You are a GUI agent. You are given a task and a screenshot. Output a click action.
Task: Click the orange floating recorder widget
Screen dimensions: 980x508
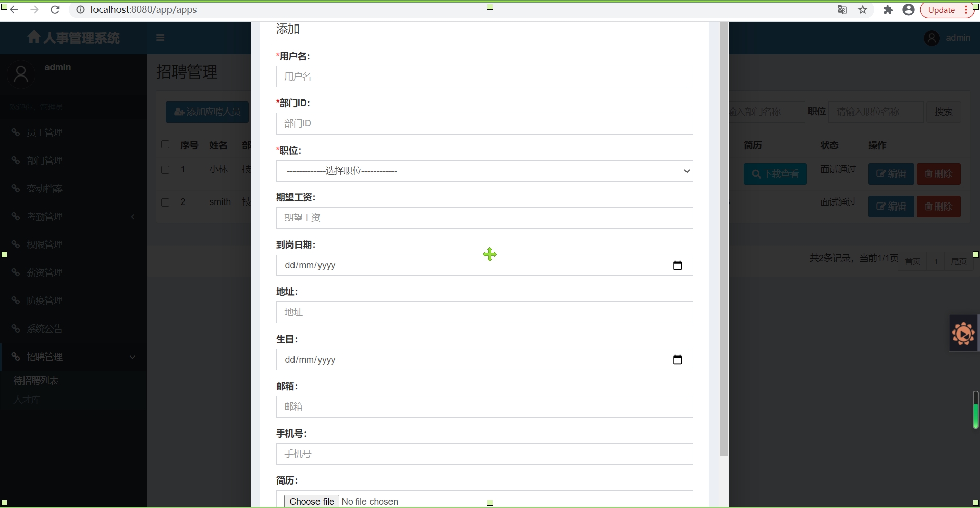click(x=963, y=334)
